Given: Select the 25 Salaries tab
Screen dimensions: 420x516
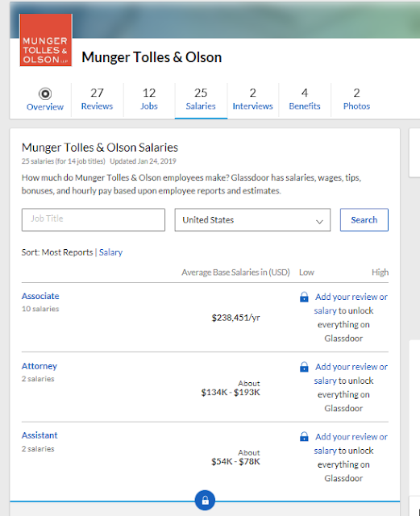Looking at the screenshot, I should (201, 100).
